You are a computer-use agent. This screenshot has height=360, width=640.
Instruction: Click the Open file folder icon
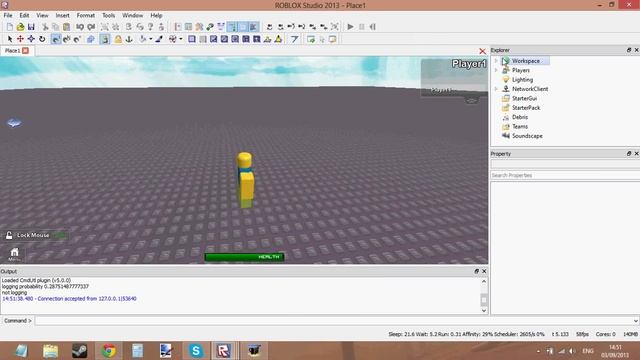pos(20,27)
